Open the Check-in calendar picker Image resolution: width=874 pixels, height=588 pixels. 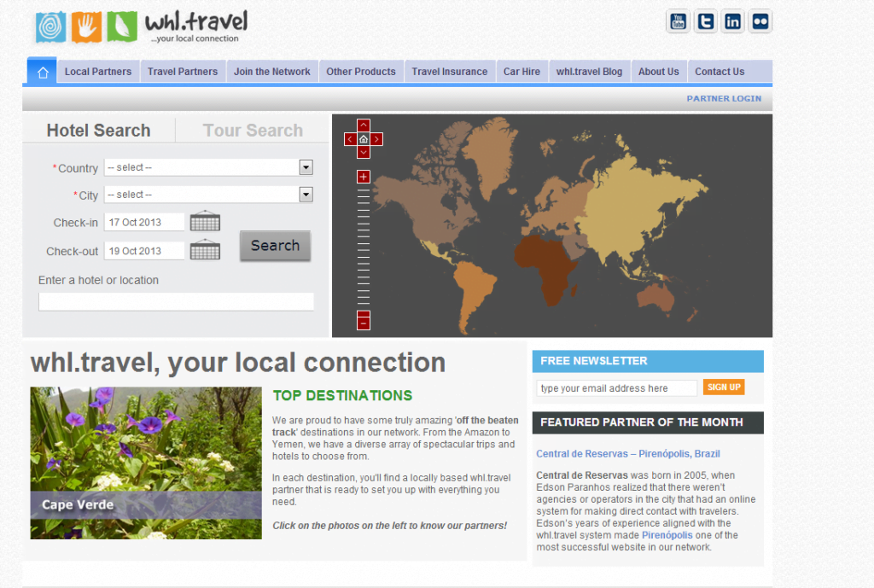[x=205, y=221]
